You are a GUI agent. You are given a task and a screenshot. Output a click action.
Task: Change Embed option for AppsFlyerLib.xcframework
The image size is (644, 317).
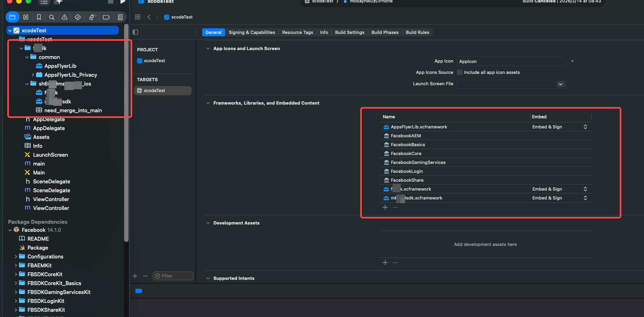point(560,127)
